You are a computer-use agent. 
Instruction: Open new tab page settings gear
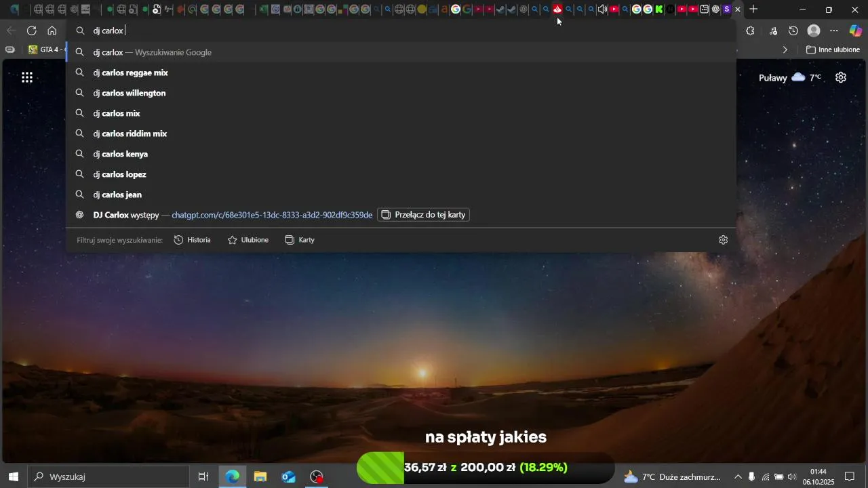click(841, 77)
